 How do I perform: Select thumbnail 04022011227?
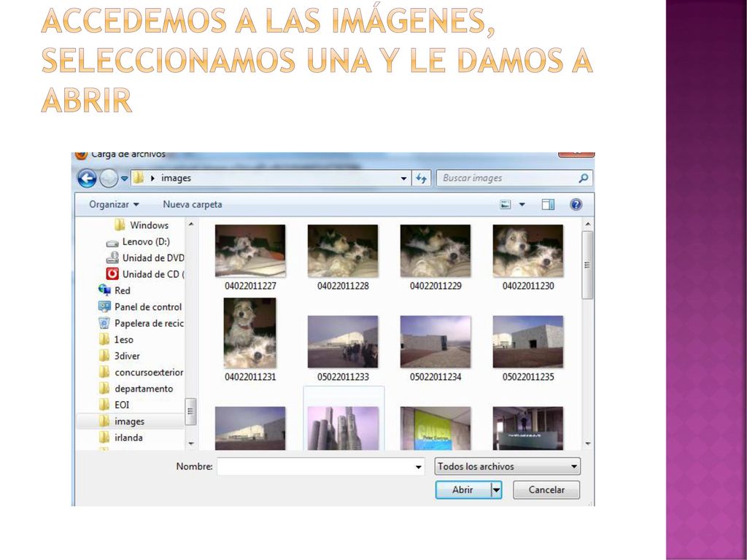coord(250,257)
